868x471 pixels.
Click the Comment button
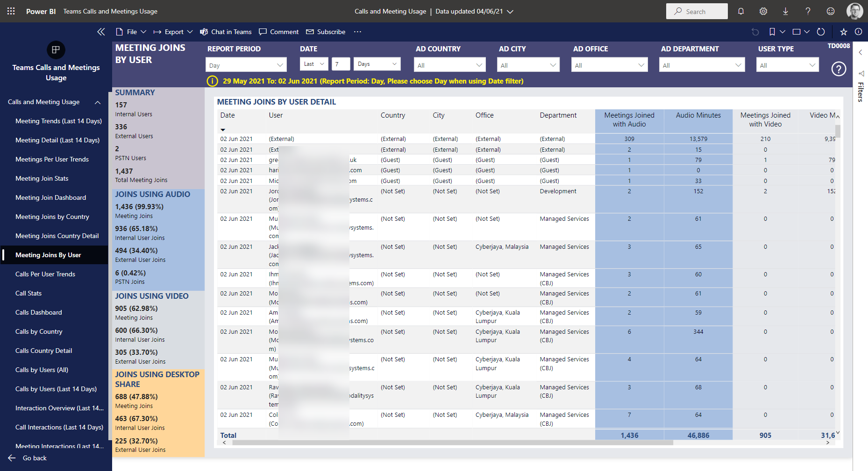tap(279, 32)
